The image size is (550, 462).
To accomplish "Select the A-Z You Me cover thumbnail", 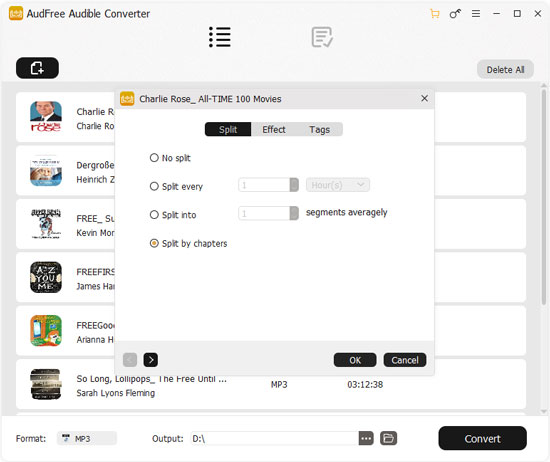I will pos(46,277).
